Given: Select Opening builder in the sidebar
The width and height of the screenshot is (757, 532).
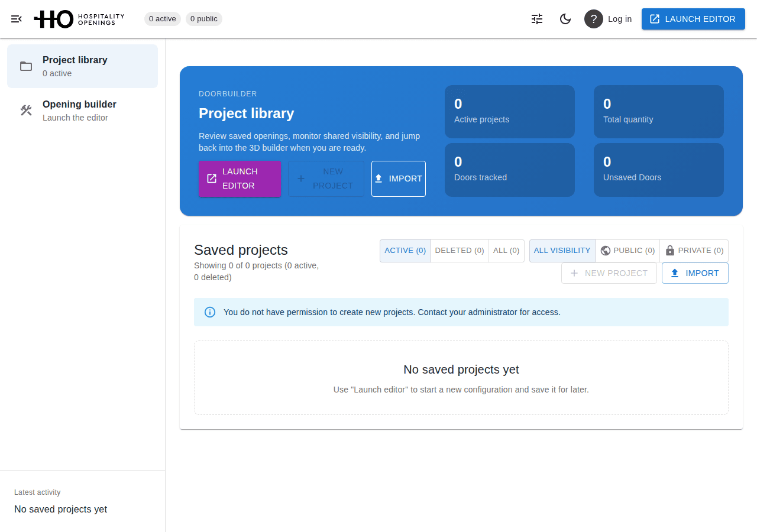Looking at the screenshot, I should coord(82,111).
